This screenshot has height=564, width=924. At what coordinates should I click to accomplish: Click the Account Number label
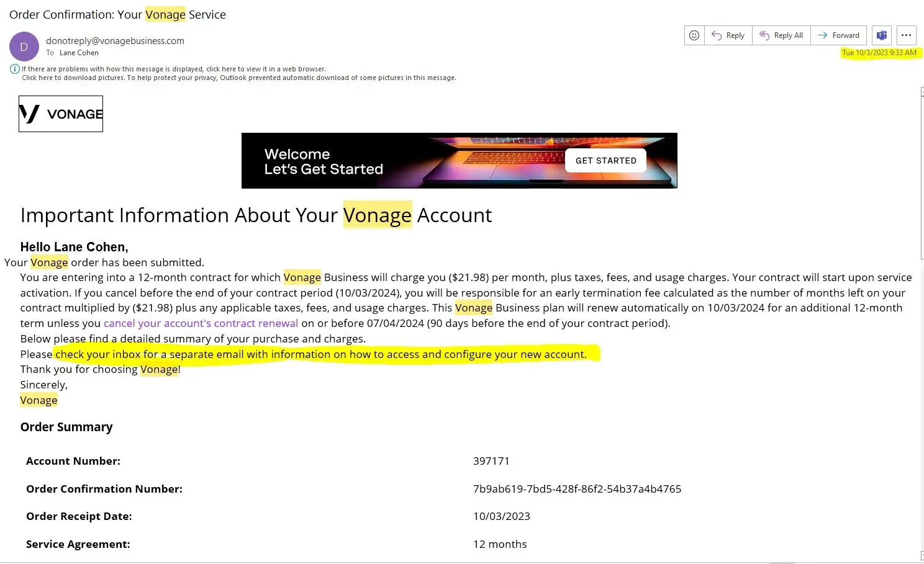(73, 461)
